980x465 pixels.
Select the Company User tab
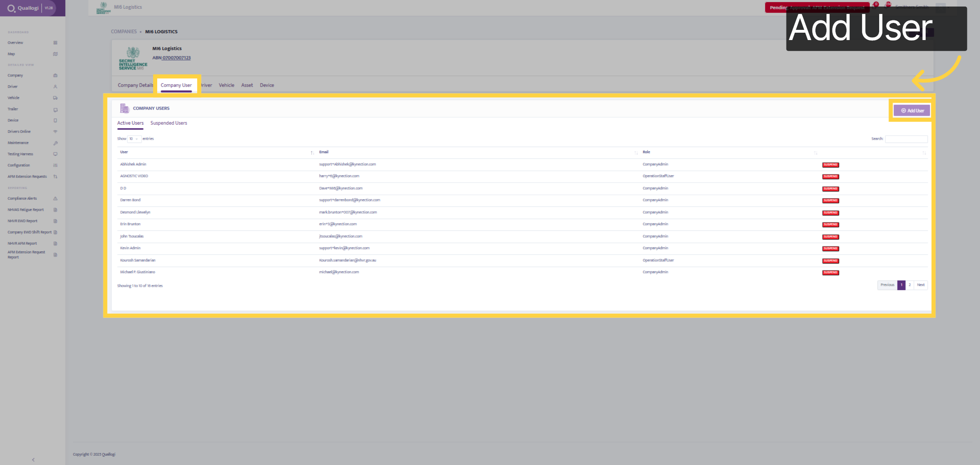click(x=176, y=85)
